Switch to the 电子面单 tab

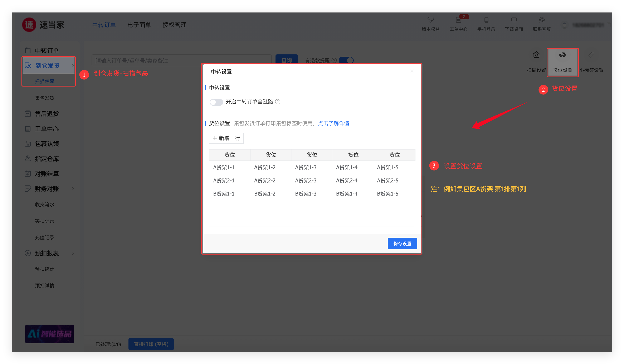coord(139,25)
